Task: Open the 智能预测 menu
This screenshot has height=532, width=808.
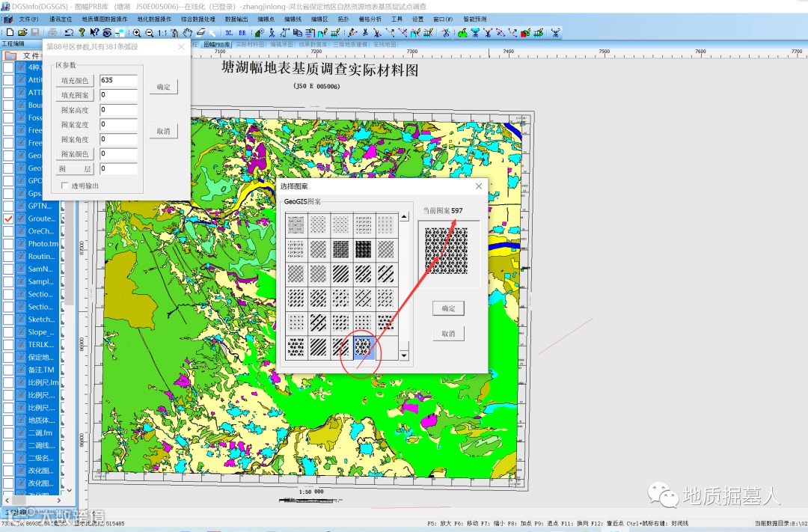Action: [x=474, y=19]
